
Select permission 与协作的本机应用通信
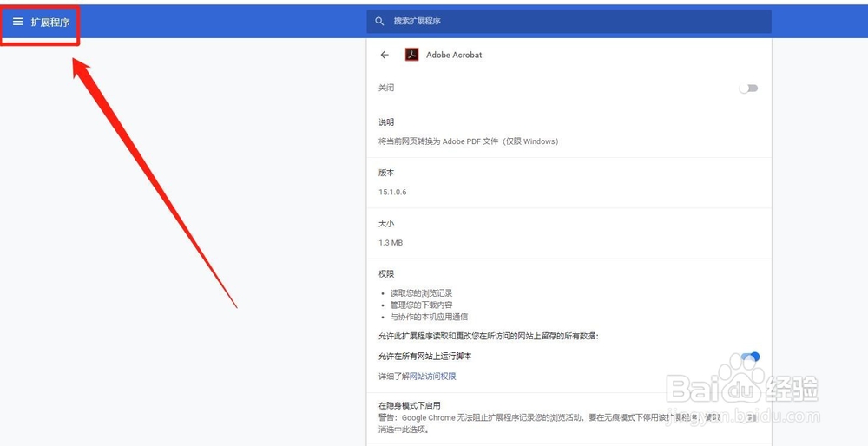[x=429, y=317]
